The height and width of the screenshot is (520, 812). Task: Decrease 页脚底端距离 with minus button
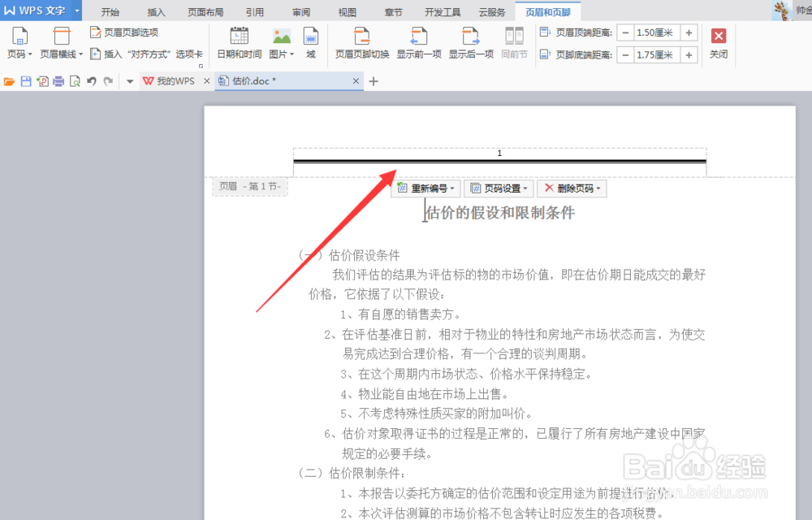click(625, 55)
